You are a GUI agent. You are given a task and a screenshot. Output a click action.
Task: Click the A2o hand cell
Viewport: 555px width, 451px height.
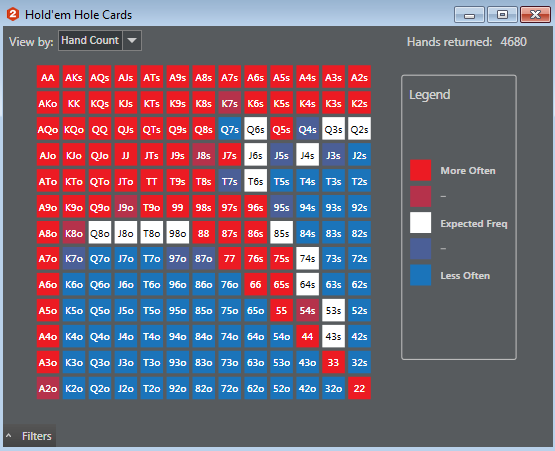point(48,388)
